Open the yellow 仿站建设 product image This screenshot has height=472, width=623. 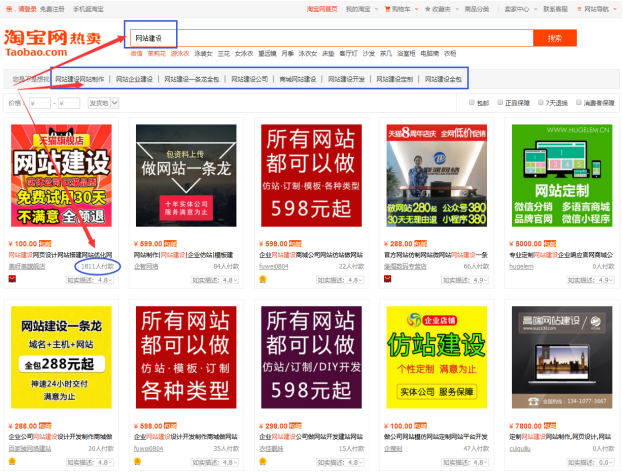click(437, 357)
